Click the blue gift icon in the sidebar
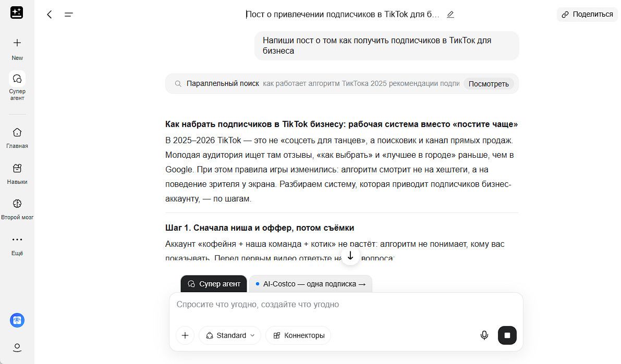The image size is (621, 364). point(17,320)
